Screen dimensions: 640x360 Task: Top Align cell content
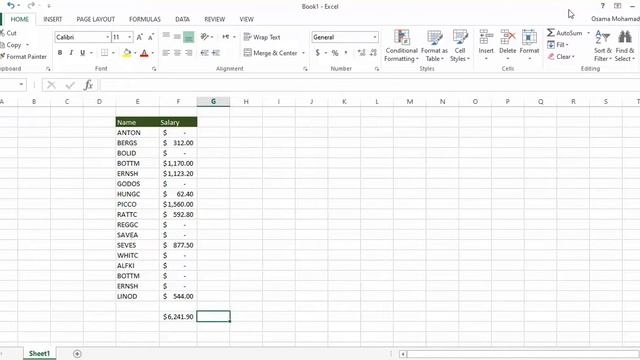(x=166, y=36)
